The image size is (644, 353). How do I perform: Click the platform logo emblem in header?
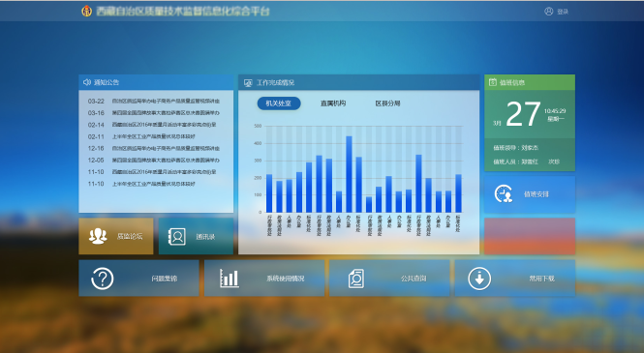pos(86,11)
